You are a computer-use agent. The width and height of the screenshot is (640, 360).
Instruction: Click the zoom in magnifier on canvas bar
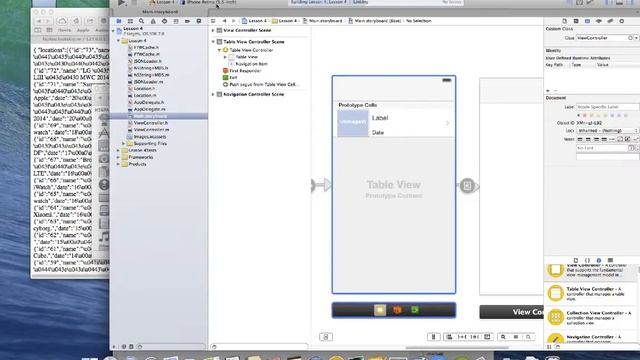pyautogui.click(x=529, y=337)
